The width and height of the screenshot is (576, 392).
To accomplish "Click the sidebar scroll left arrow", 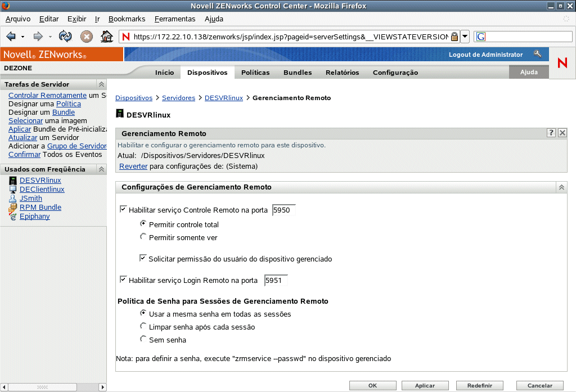I will (x=4, y=388).
